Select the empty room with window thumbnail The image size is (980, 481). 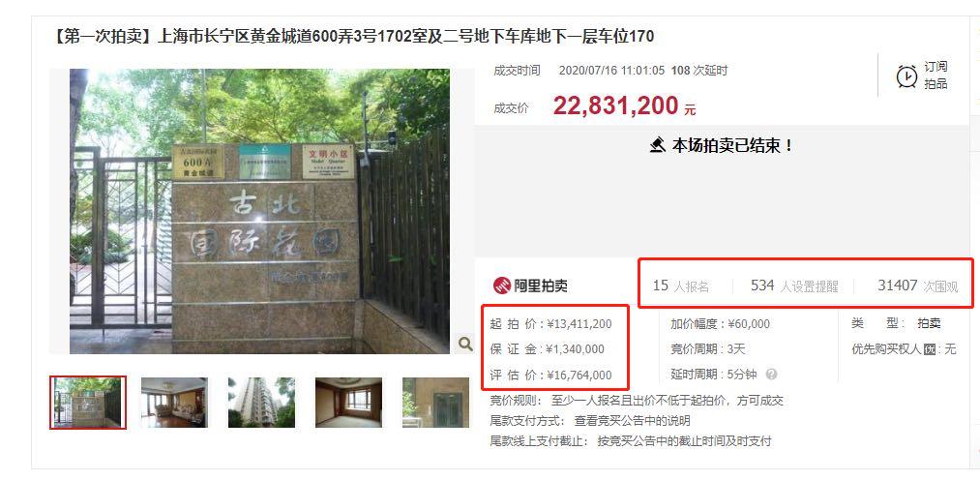(348, 403)
